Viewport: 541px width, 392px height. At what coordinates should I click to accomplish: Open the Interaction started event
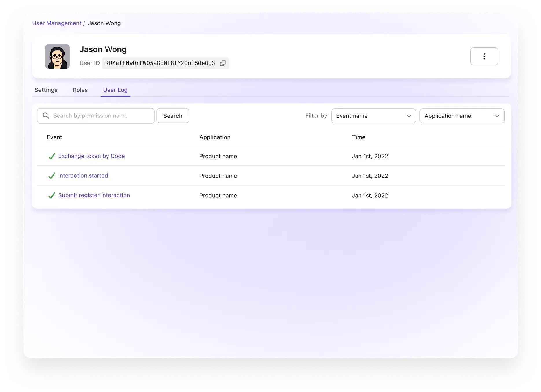pyautogui.click(x=83, y=176)
